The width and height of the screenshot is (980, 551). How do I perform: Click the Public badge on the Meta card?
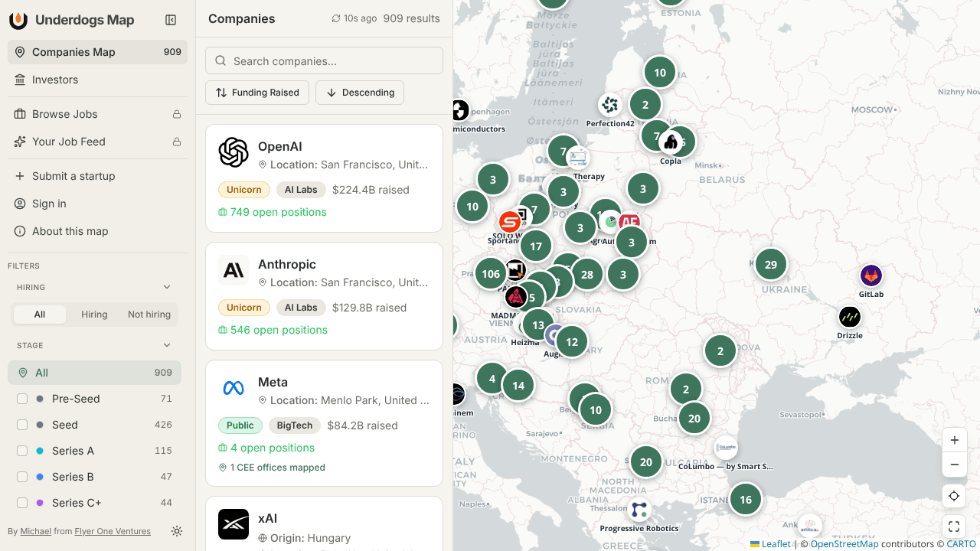point(240,425)
